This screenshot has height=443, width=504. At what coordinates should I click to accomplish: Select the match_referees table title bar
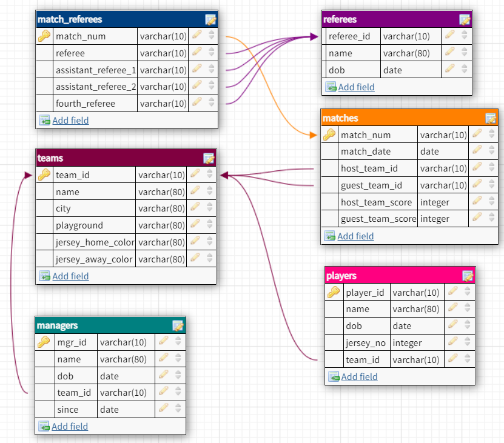click(x=127, y=19)
